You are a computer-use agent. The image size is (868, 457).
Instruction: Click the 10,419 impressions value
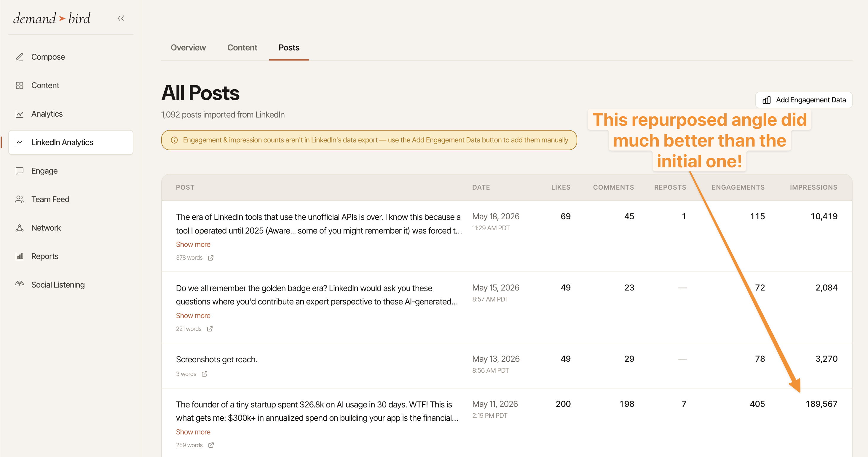point(824,216)
